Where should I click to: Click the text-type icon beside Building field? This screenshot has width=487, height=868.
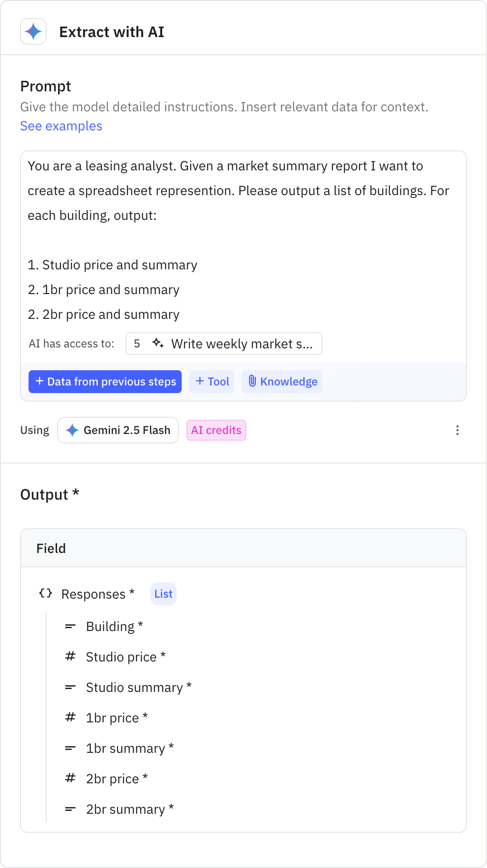70,626
